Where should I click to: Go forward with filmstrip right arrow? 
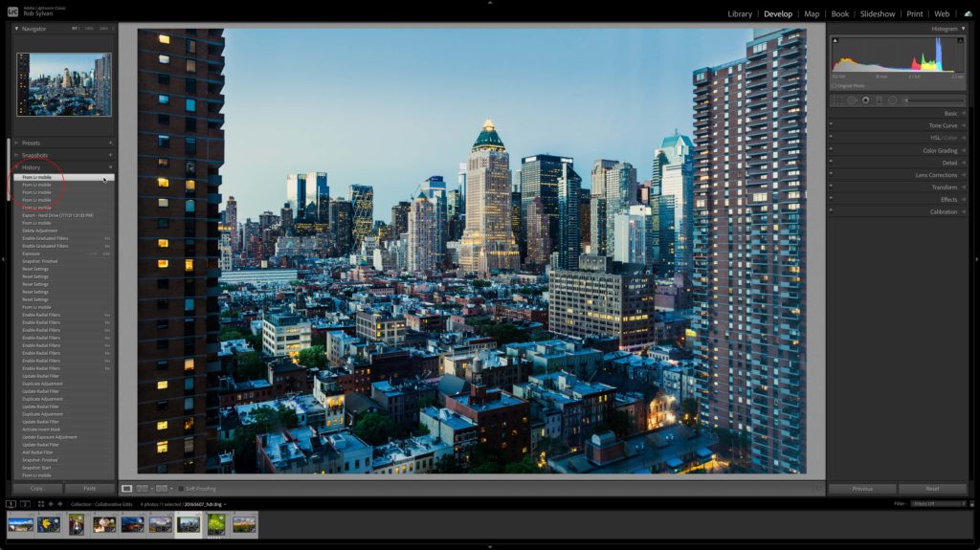coord(60,504)
